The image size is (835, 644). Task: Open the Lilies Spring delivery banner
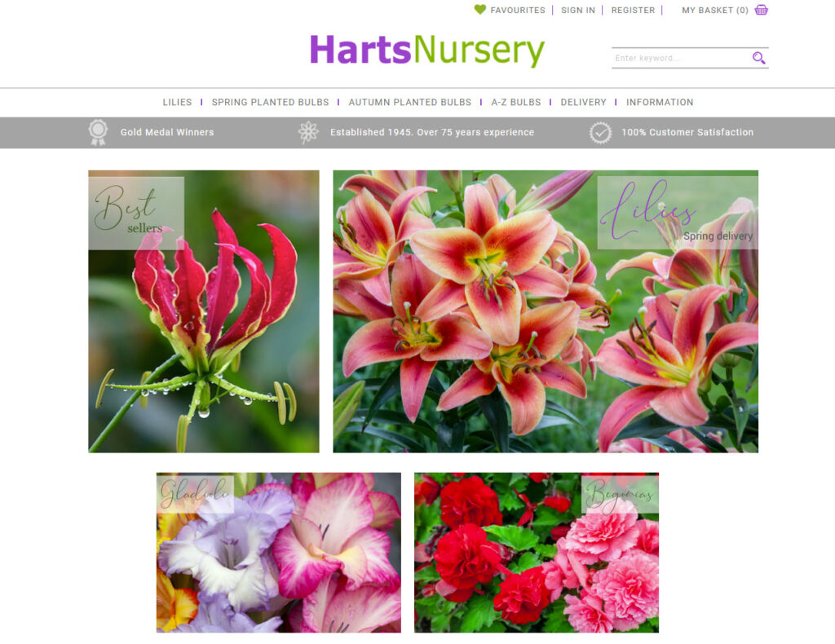546,311
